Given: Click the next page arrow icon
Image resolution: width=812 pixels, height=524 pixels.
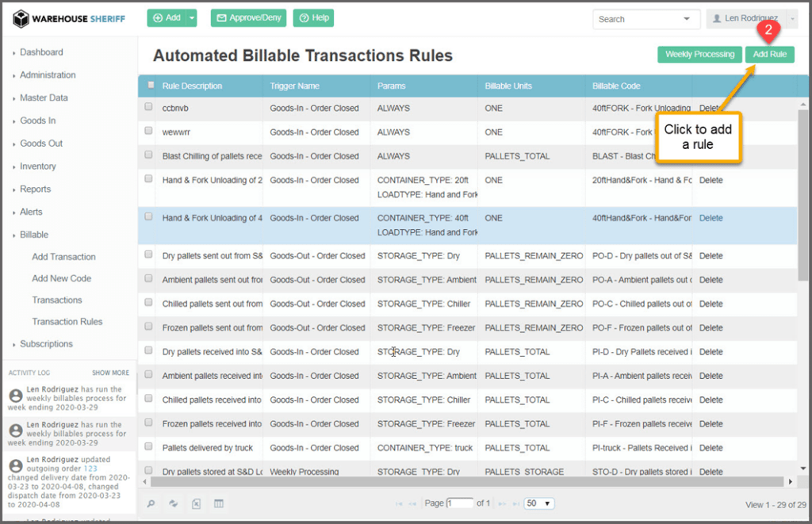Looking at the screenshot, I should tap(504, 503).
